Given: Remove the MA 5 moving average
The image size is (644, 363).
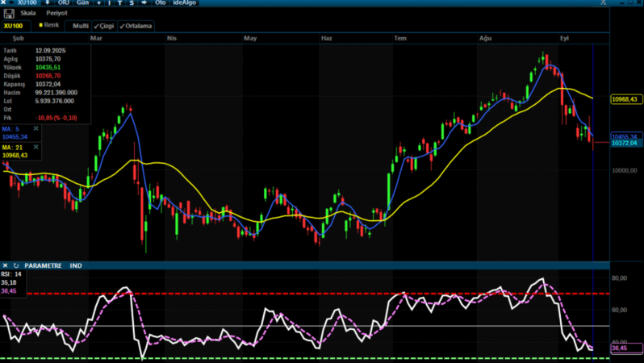Looking at the screenshot, I should (36, 128).
